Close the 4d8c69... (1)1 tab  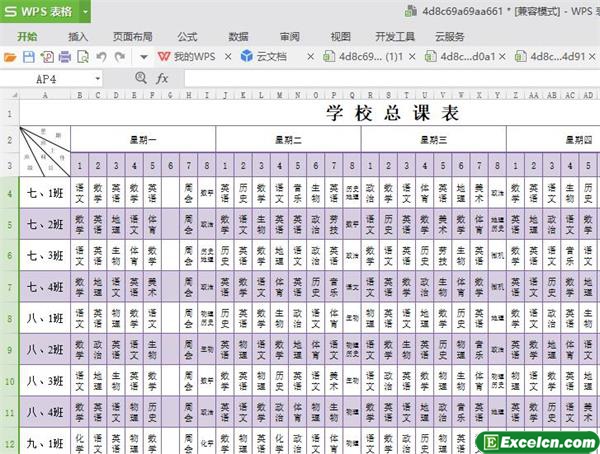[x=412, y=57]
